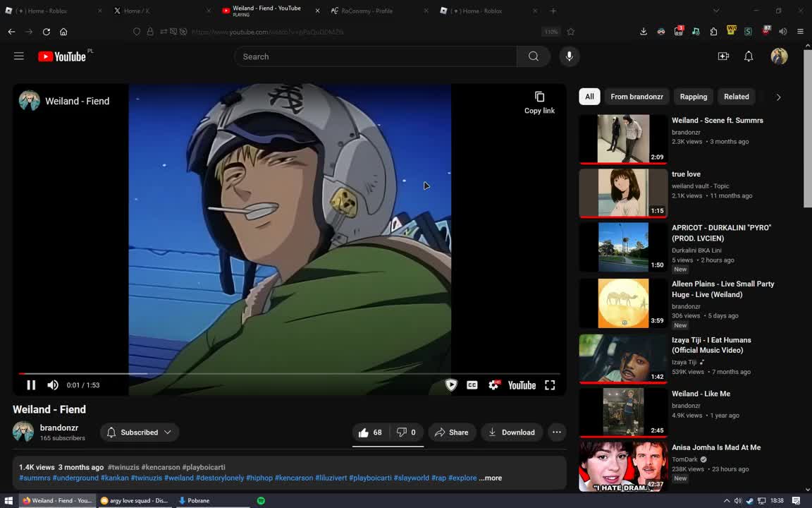
Task: Open Izaya Tiji - I Eat Humans video
Action: [711, 345]
